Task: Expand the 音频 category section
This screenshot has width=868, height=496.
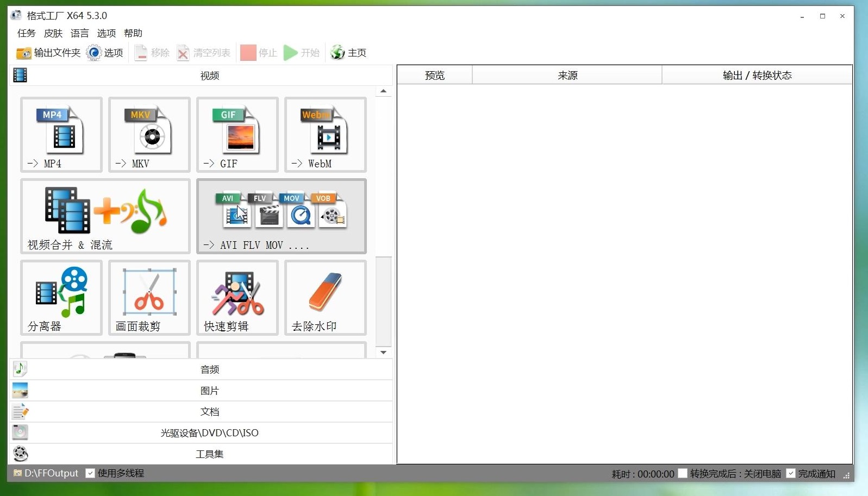Action: [x=201, y=369]
